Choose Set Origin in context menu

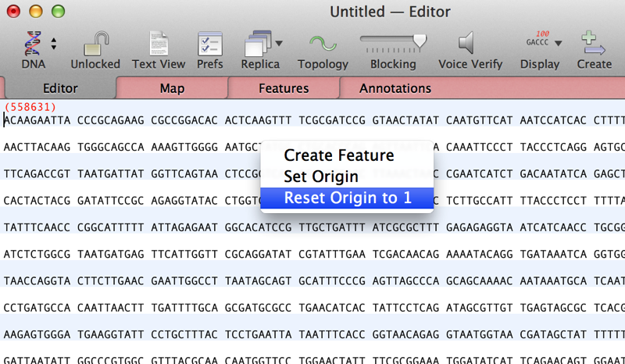click(321, 177)
